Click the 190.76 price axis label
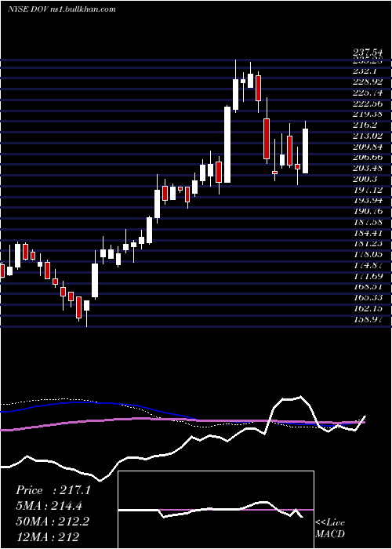The height and width of the screenshot is (549, 392). coord(367,211)
